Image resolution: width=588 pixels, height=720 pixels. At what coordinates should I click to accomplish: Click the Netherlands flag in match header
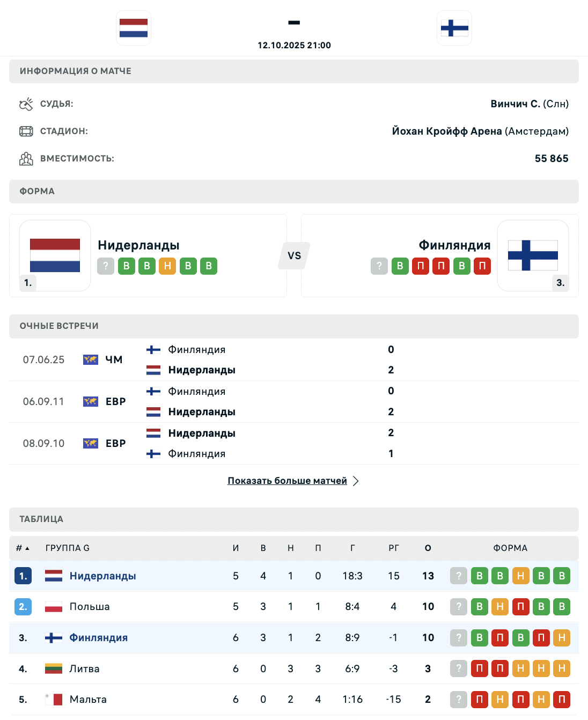coord(134,28)
